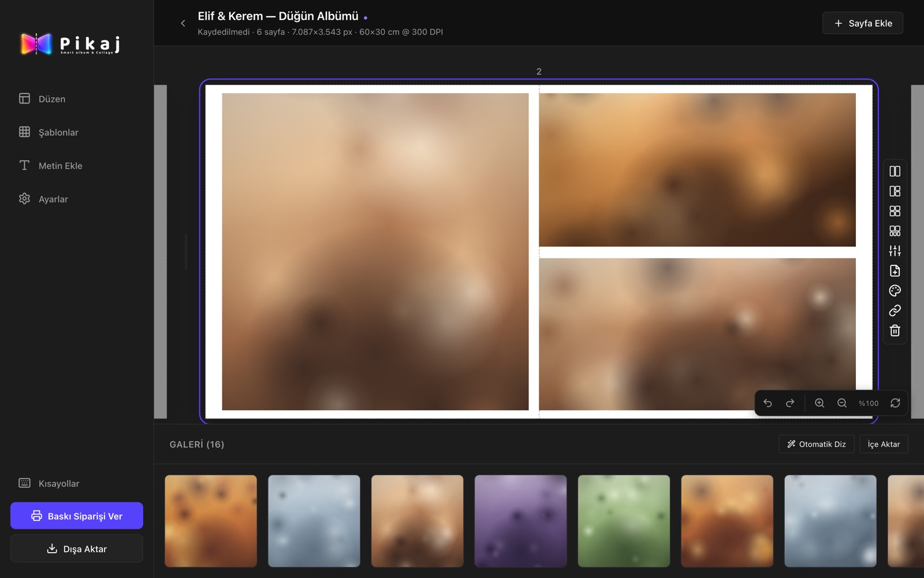Pick the seventh gallery thumbnail, grey-blue
Screen dimensions: 924x578
[830, 521]
